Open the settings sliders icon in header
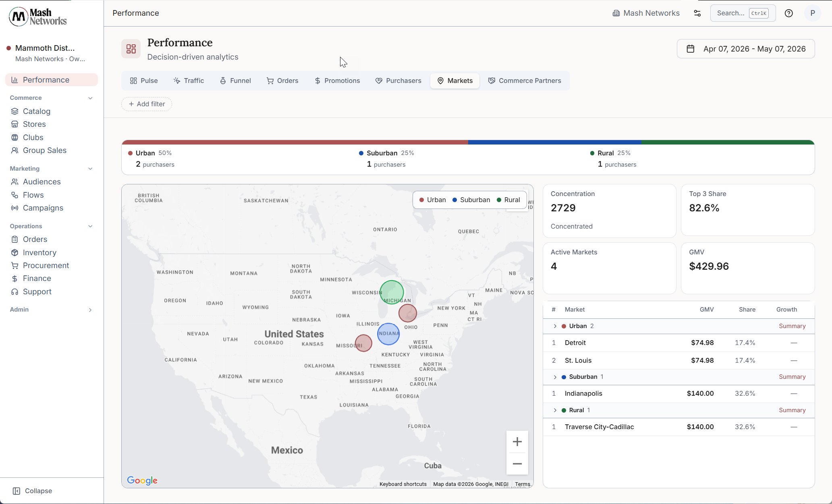Image resolution: width=832 pixels, height=504 pixels. (x=697, y=13)
